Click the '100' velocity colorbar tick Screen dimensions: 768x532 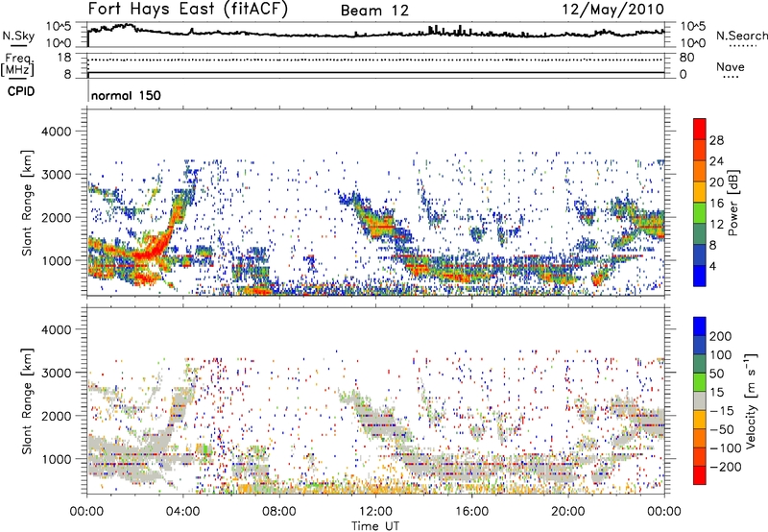tap(721, 355)
